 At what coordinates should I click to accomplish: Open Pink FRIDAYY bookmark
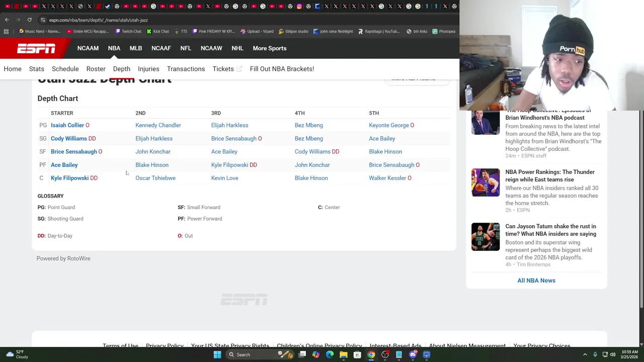pos(213,31)
